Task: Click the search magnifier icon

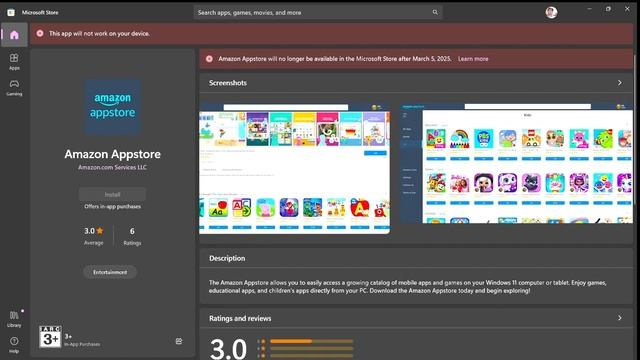Action: click(435, 12)
